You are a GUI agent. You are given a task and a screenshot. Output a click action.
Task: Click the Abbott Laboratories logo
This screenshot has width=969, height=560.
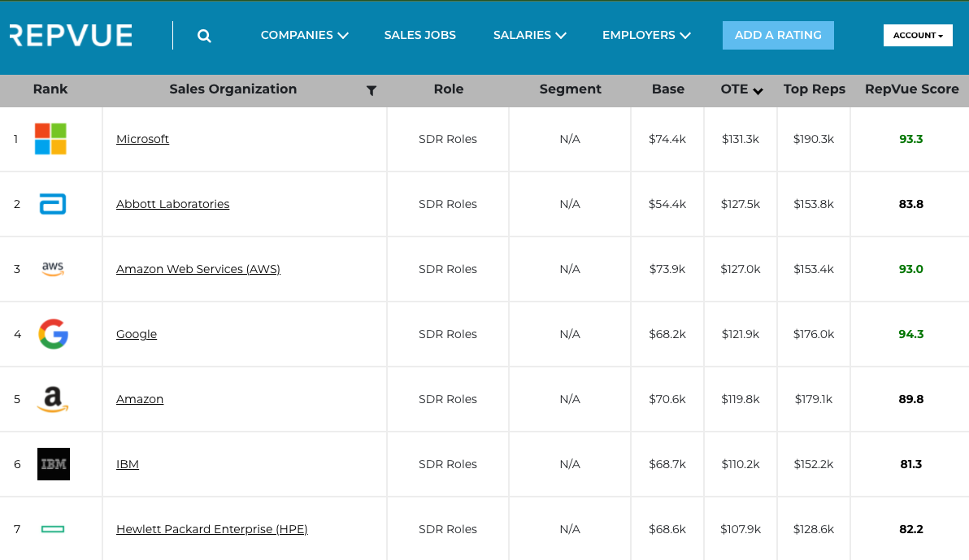tap(53, 204)
